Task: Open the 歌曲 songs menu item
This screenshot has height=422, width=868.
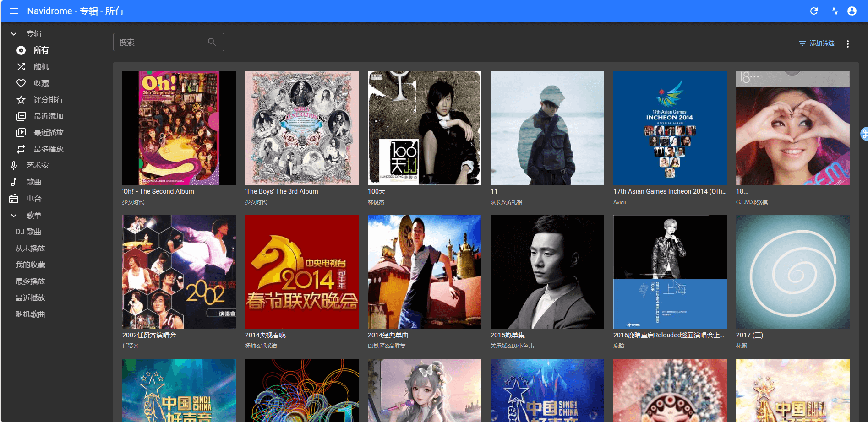Action: [33, 182]
